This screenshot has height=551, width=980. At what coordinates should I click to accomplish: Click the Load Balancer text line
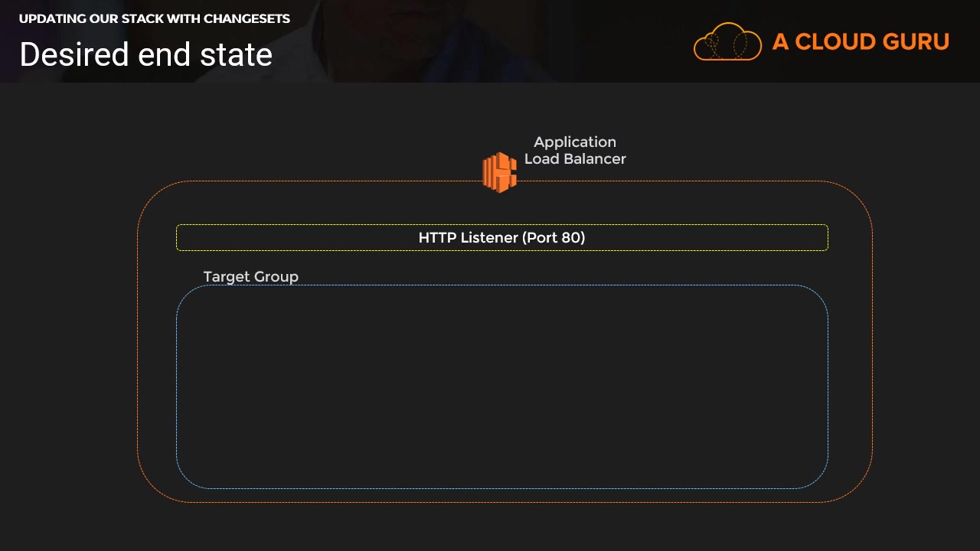[575, 158]
